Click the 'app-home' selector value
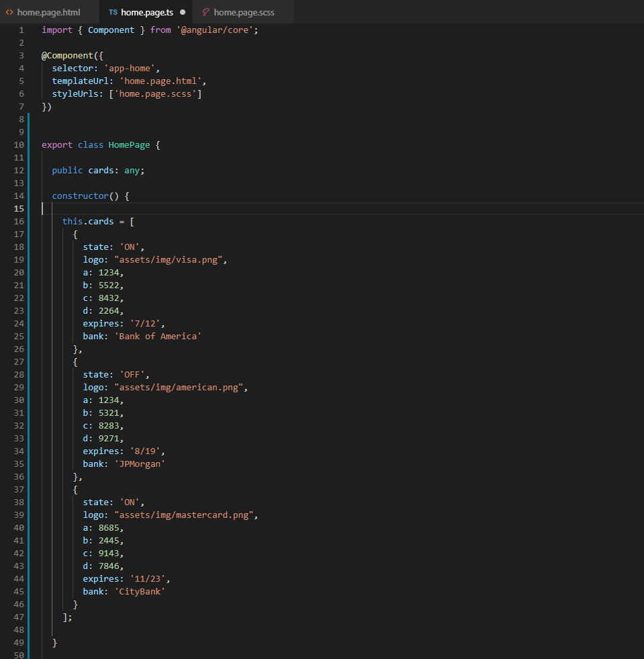This screenshot has height=659, width=644. point(130,68)
